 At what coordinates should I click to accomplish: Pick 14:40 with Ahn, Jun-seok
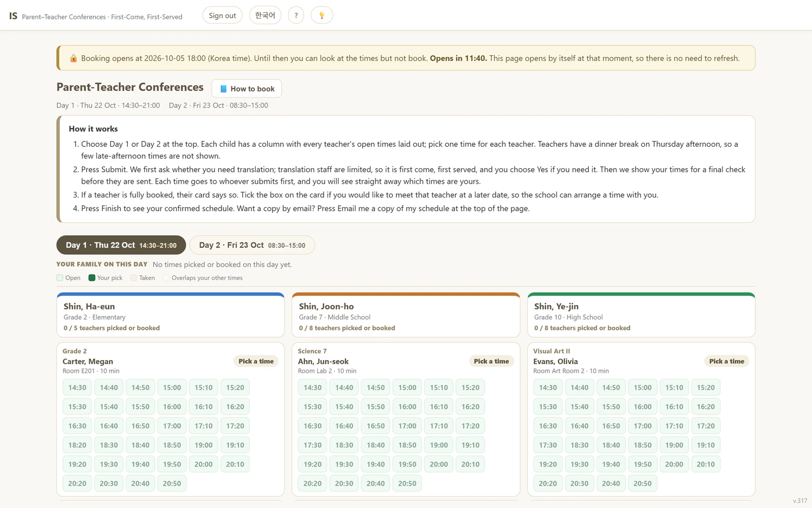[x=344, y=388]
